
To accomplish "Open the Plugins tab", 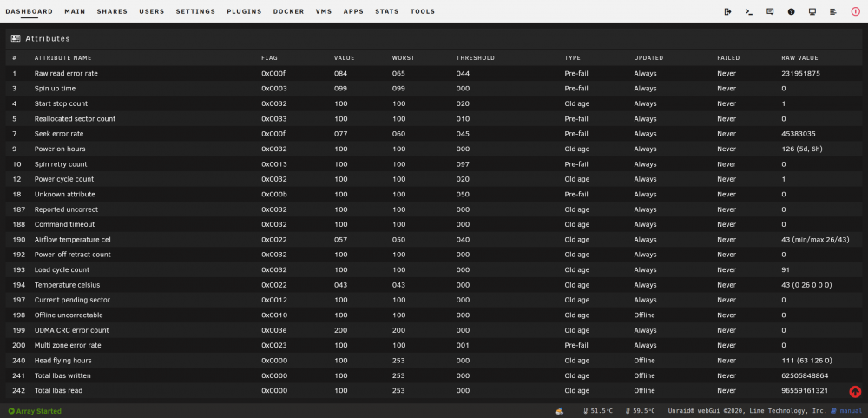I will pos(244,11).
